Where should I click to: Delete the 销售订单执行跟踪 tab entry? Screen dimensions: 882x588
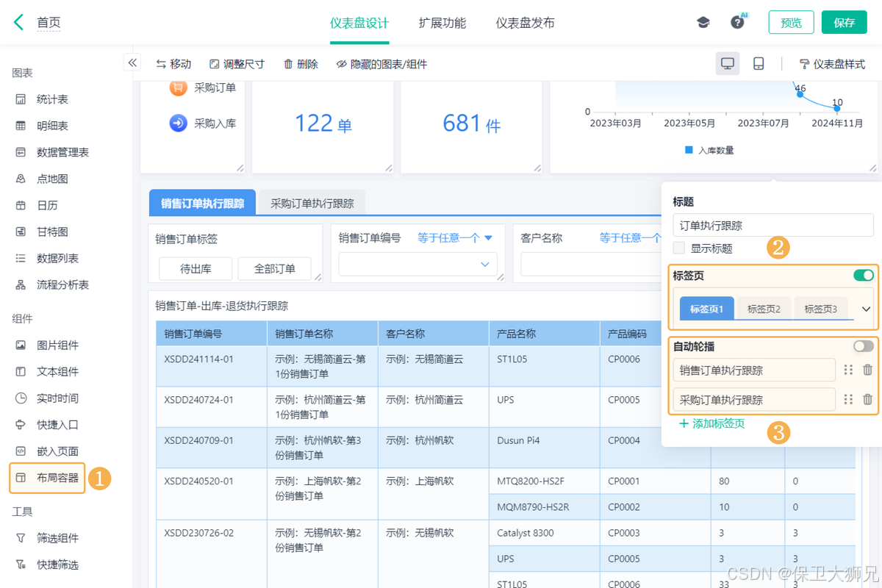867,370
